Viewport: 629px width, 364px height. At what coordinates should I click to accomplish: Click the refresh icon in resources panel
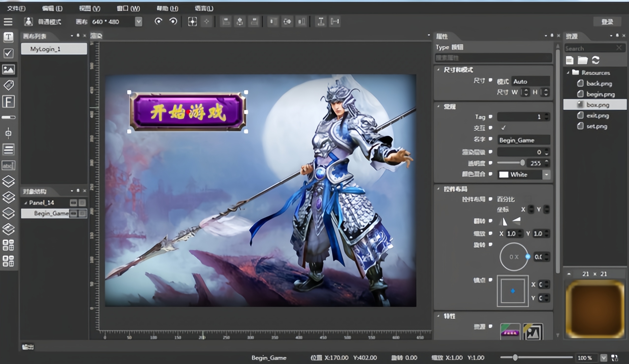(596, 60)
